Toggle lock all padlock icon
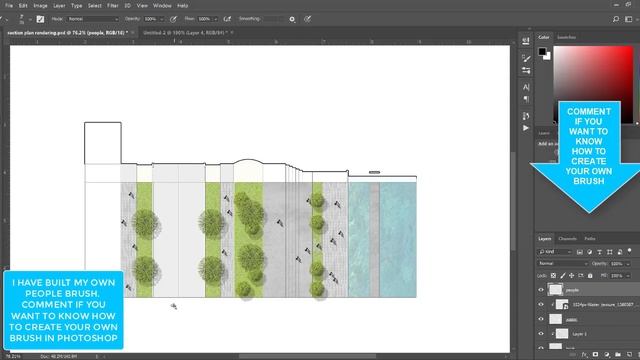Image resolution: width=640 pixels, height=360 pixels. tap(590, 276)
